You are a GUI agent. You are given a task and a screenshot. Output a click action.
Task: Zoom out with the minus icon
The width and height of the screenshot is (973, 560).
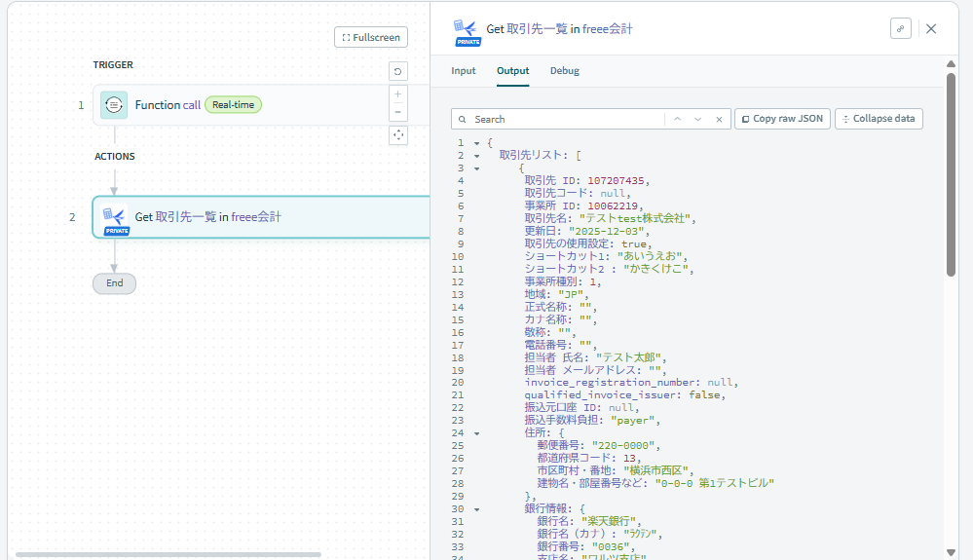[x=397, y=112]
